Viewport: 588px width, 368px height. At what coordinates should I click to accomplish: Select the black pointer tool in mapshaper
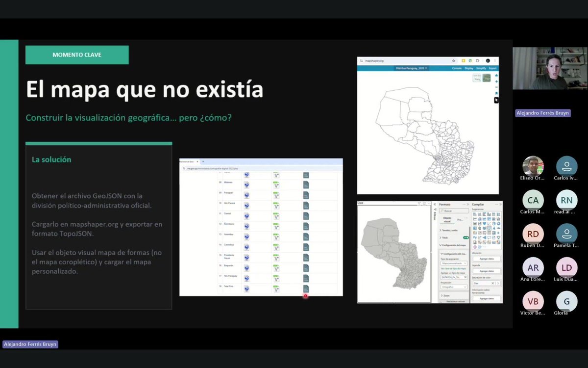496,100
